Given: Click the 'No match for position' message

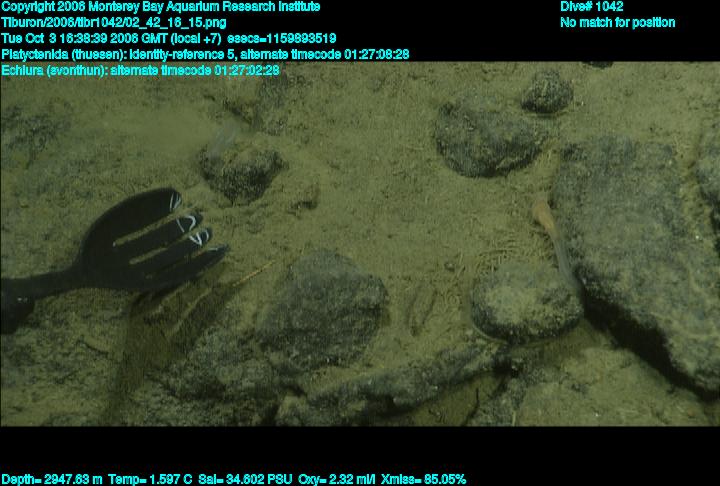Looking at the screenshot, I should click(617, 22).
